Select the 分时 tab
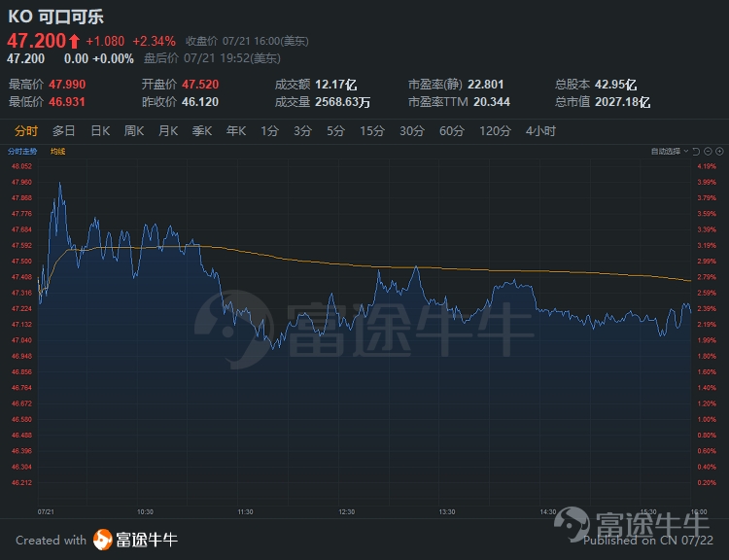The image size is (729, 560). click(25, 131)
